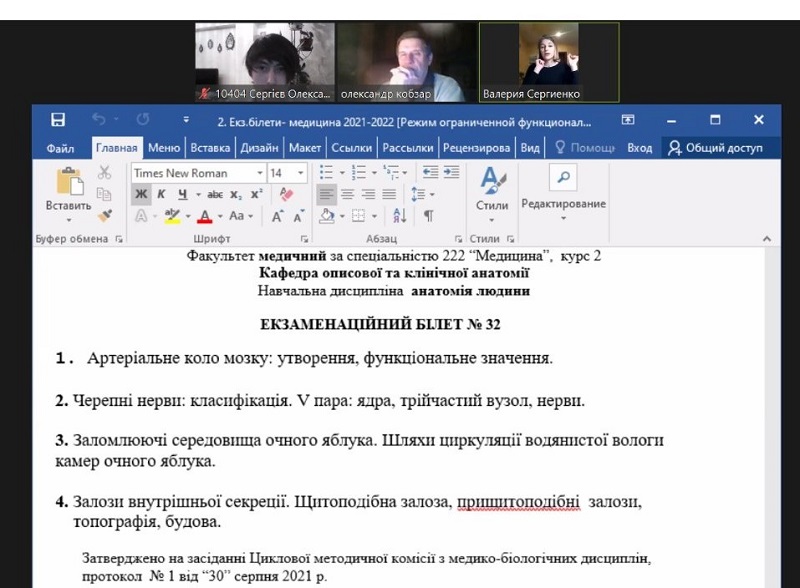The width and height of the screenshot is (800, 588).
Task: Click the Общий доступ share button
Action: point(716,148)
